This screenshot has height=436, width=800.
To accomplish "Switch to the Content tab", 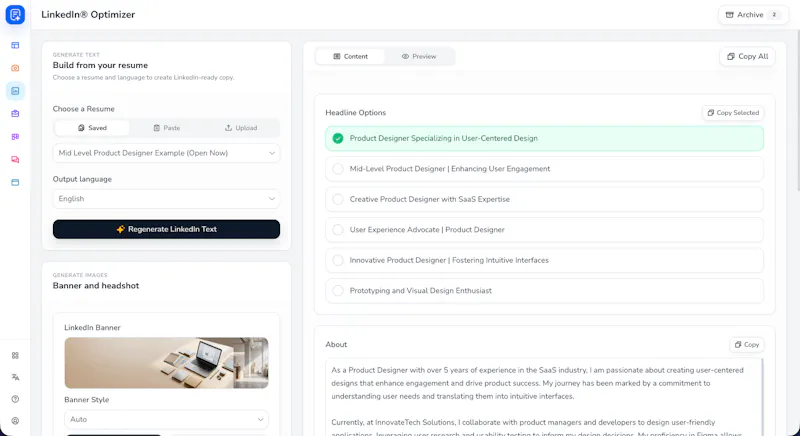I will tap(351, 57).
